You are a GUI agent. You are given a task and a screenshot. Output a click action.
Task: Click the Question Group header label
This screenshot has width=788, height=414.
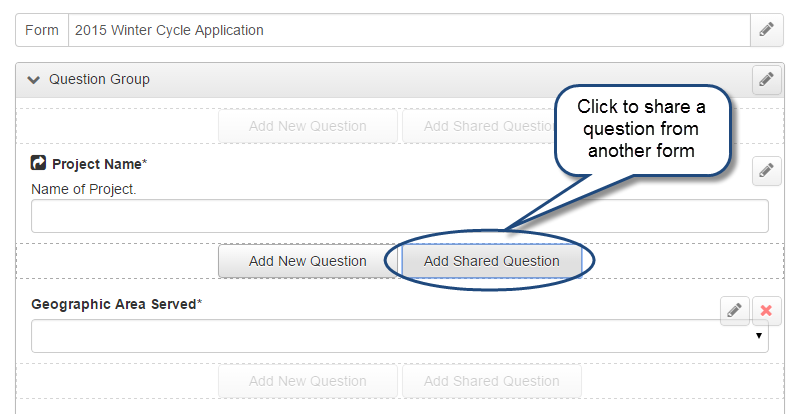99,79
